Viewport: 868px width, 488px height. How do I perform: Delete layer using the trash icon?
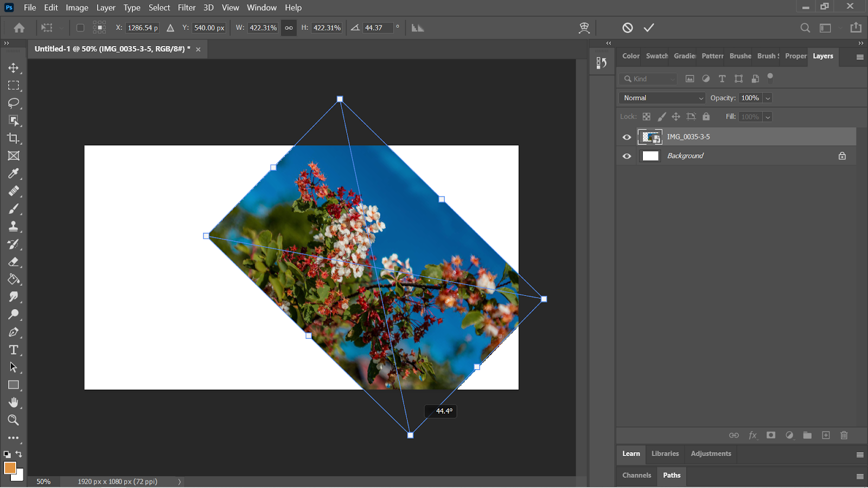pyautogui.click(x=844, y=435)
